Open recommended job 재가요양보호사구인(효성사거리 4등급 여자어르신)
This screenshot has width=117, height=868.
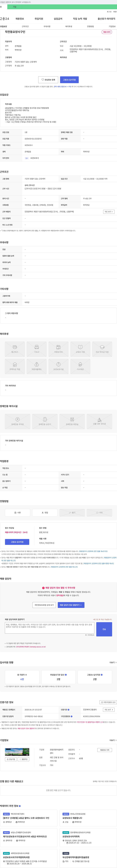[x=25, y=837]
